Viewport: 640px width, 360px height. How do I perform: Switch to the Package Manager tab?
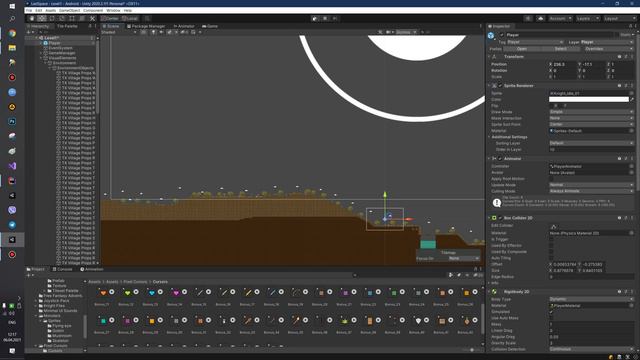pyautogui.click(x=146, y=26)
